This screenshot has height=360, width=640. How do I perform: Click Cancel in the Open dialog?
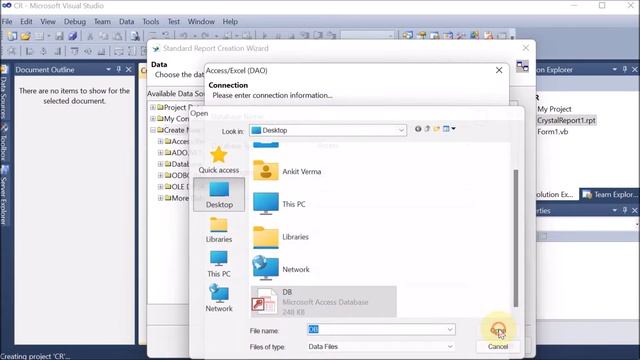tap(498, 347)
